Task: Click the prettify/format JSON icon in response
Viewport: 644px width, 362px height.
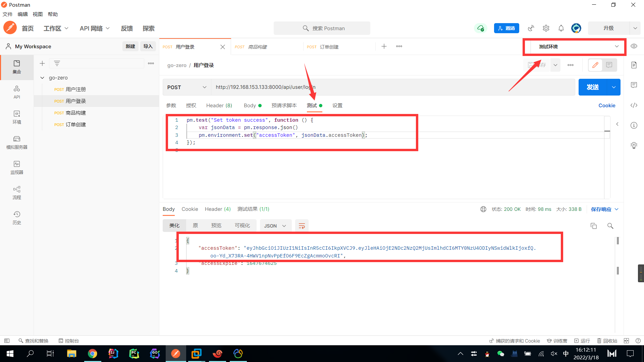Action: (302, 226)
